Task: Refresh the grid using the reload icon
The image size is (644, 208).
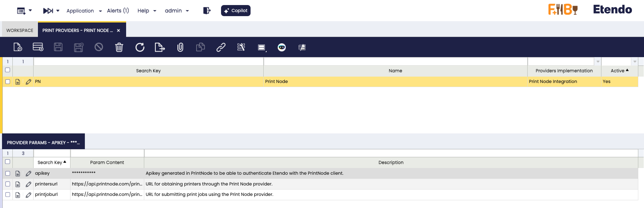Action: [140, 47]
